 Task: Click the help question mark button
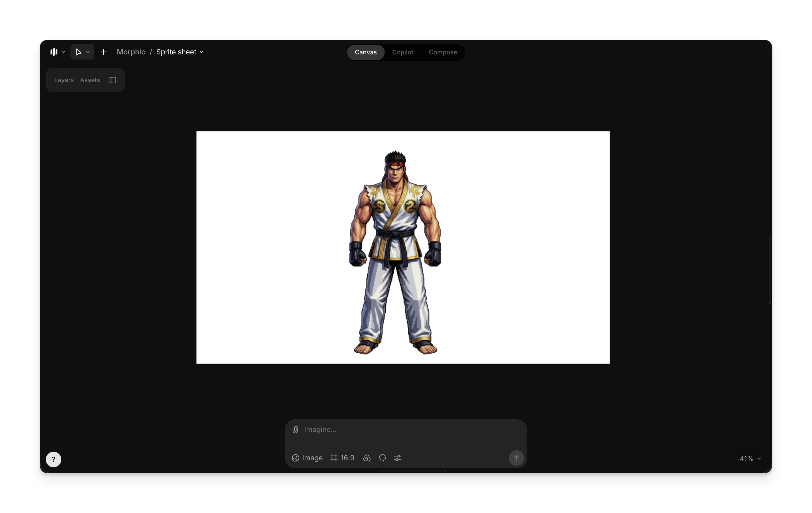coord(54,459)
